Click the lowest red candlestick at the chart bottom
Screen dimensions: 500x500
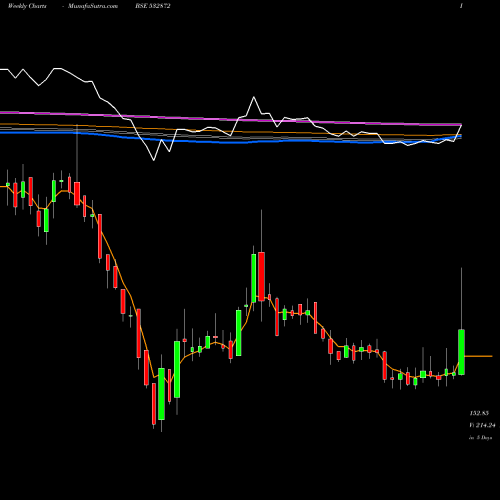point(154,404)
